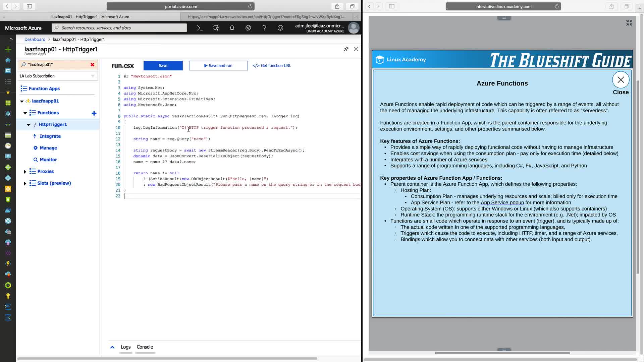
Task: Expand the Proxies tree node
Action: point(25,172)
